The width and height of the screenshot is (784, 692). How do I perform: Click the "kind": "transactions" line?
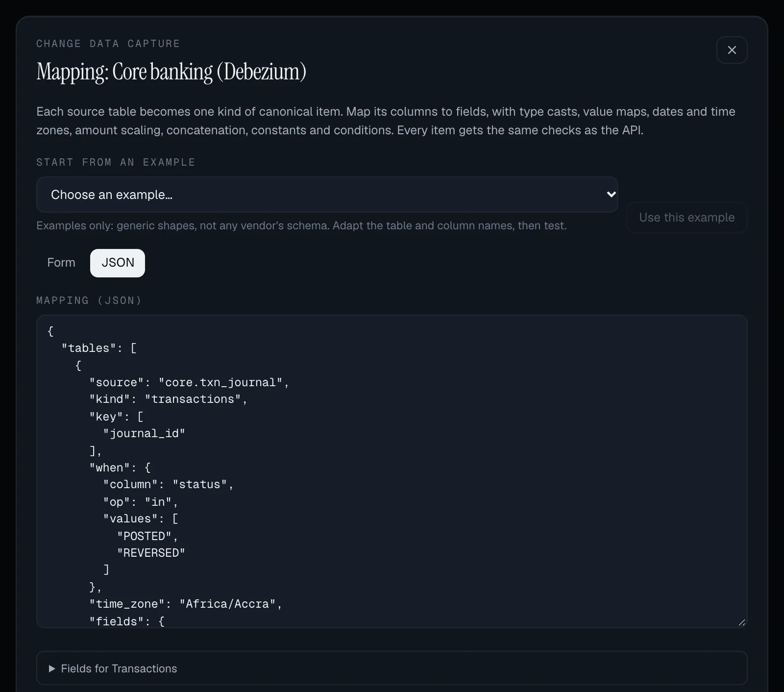pos(168,399)
